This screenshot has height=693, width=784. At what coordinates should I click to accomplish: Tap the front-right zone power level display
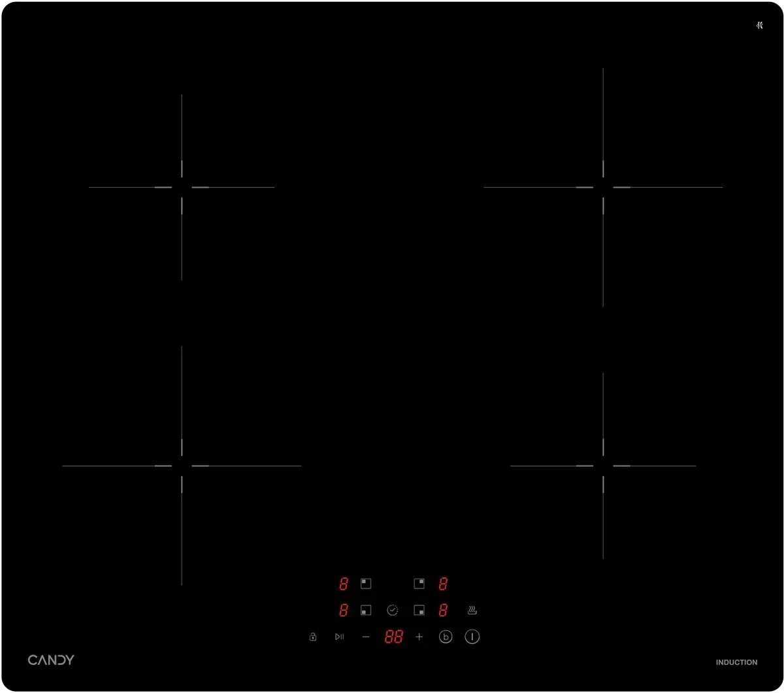coord(443,611)
